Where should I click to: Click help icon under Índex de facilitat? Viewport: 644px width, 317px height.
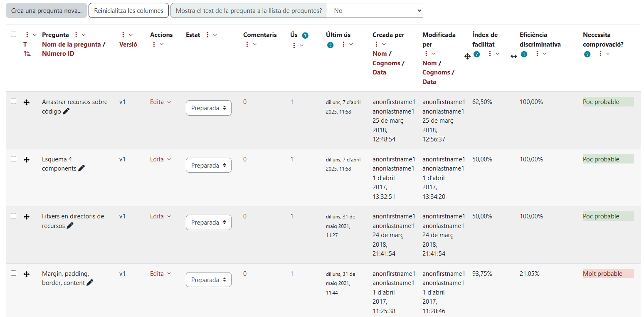[477, 54]
